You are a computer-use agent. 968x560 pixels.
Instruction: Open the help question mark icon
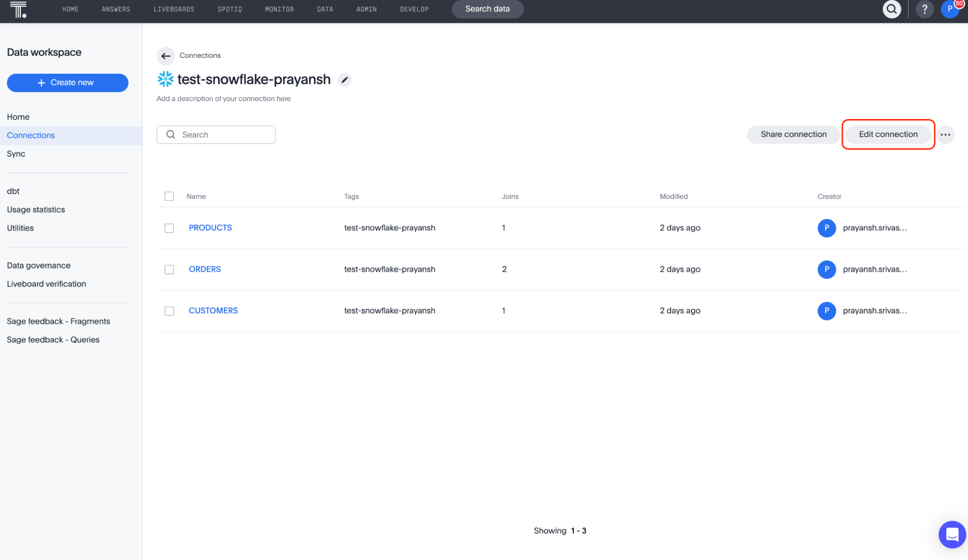tap(924, 9)
